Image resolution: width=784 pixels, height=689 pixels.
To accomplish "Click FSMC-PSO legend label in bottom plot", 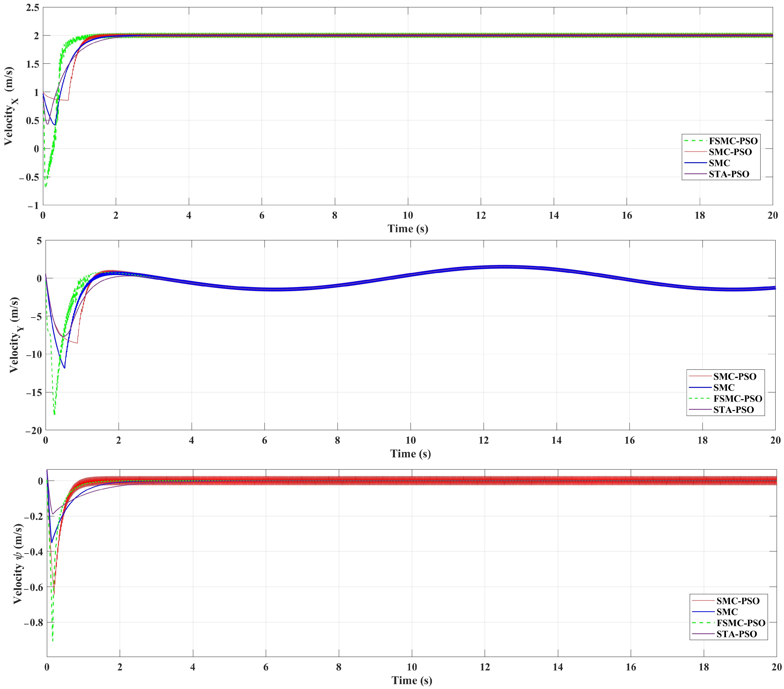I will click(741, 623).
